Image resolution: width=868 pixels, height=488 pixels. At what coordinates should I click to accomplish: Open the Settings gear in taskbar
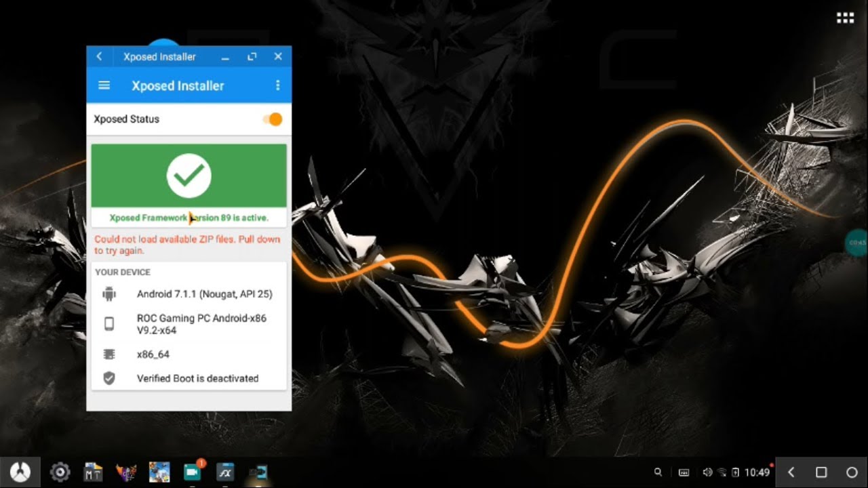pos(60,472)
